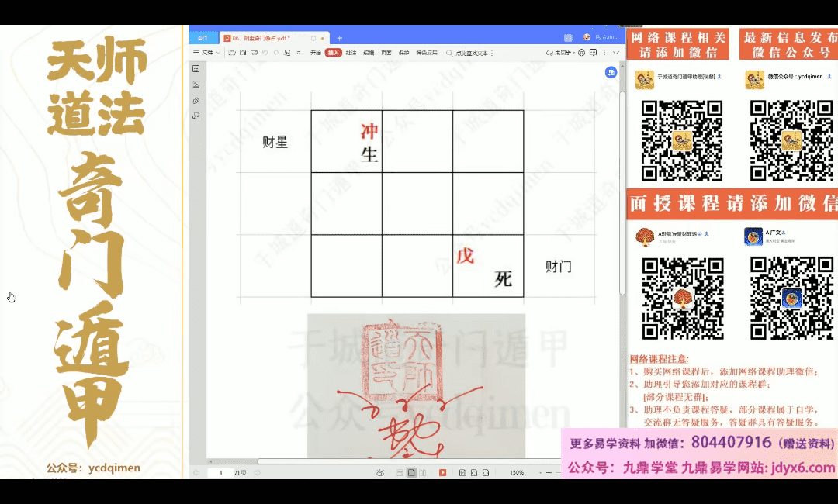The image size is (838, 504).
Task: Start slideshow with red play button
Action: tap(442, 472)
